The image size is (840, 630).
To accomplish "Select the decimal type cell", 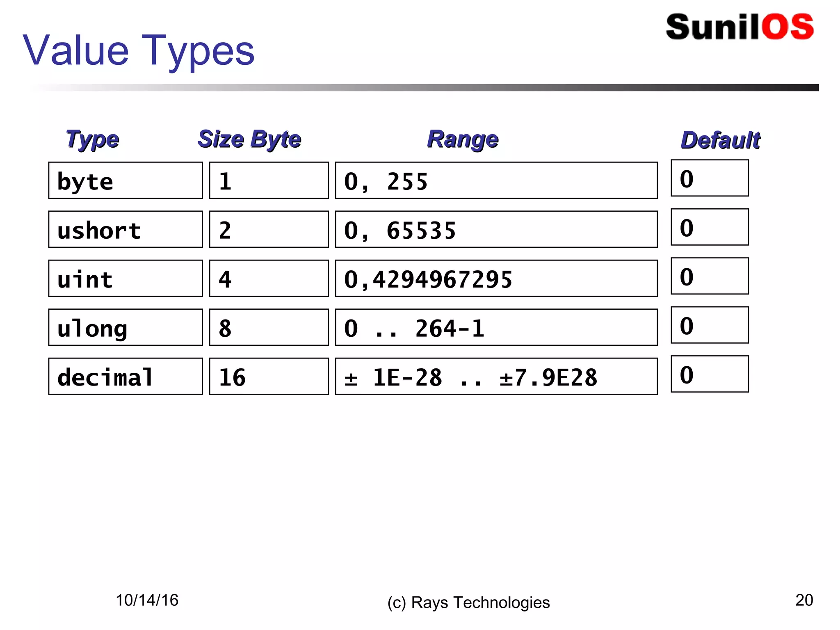I will point(126,376).
